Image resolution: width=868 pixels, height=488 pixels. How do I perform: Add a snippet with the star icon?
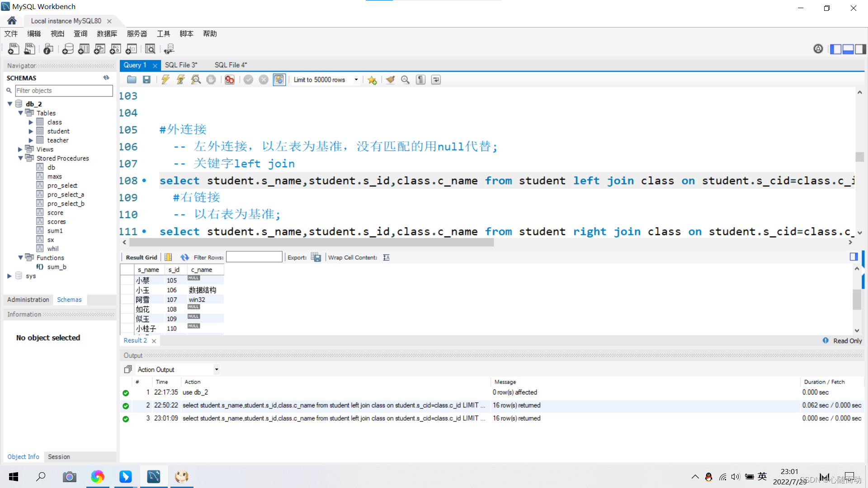[372, 80]
